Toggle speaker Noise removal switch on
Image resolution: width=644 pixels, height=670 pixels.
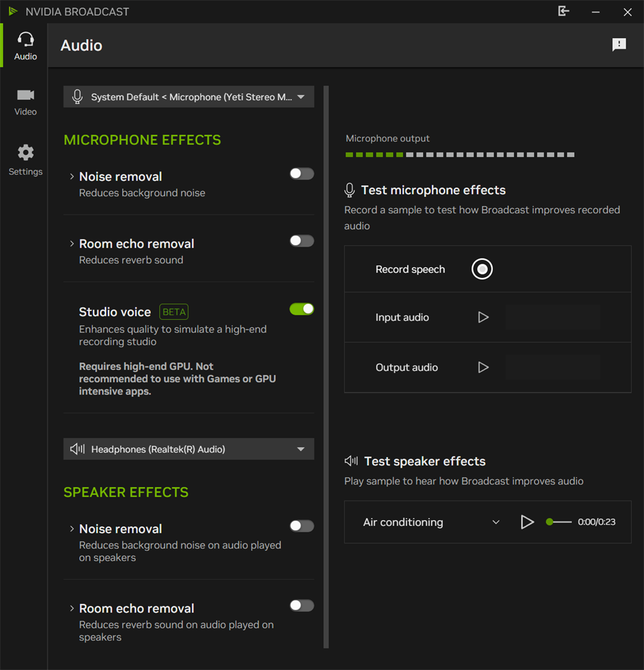pyautogui.click(x=301, y=526)
